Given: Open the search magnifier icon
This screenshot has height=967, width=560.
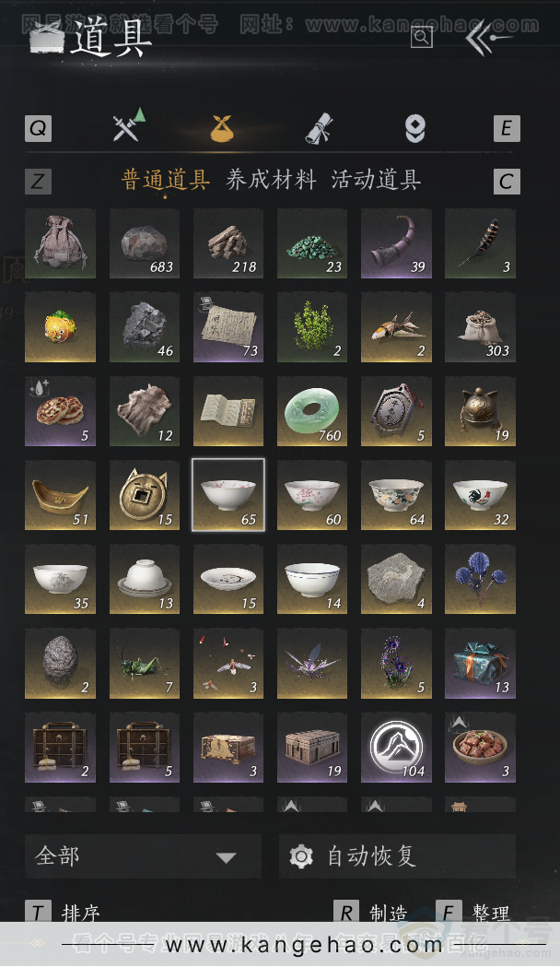Looking at the screenshot, I should point(422,37).
